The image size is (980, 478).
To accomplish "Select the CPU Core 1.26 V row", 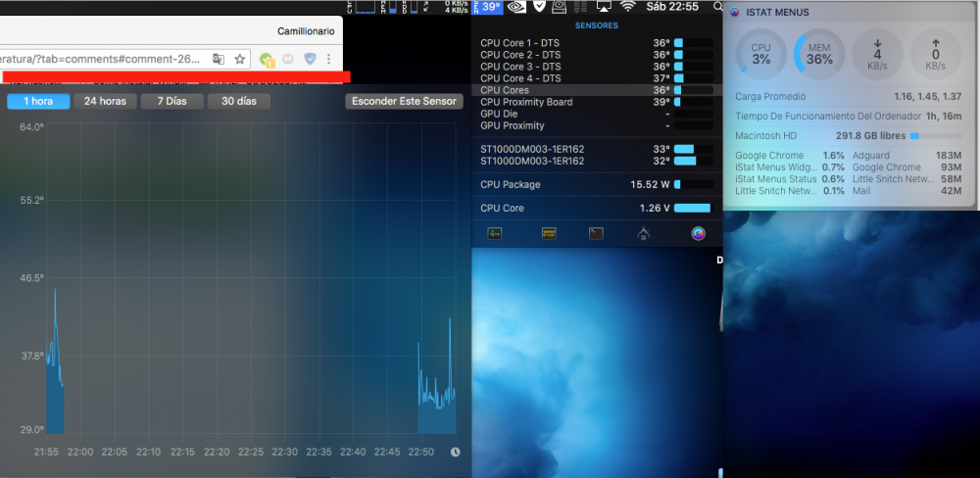I will click(597, 208).
